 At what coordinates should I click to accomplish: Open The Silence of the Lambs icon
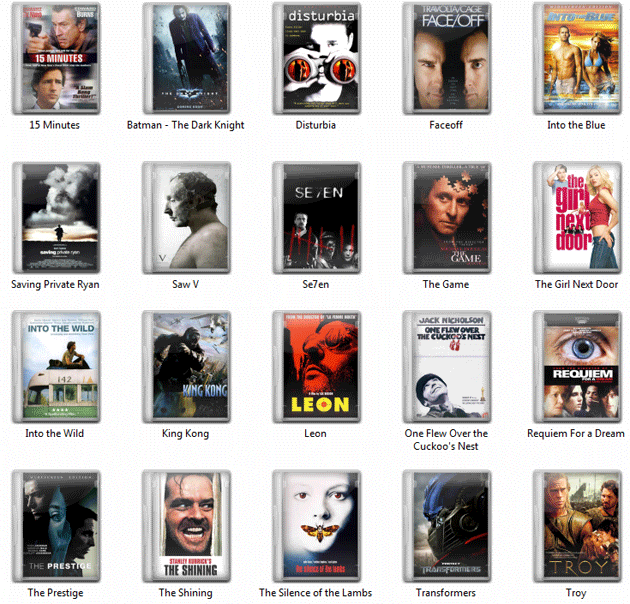coord(317,526)
